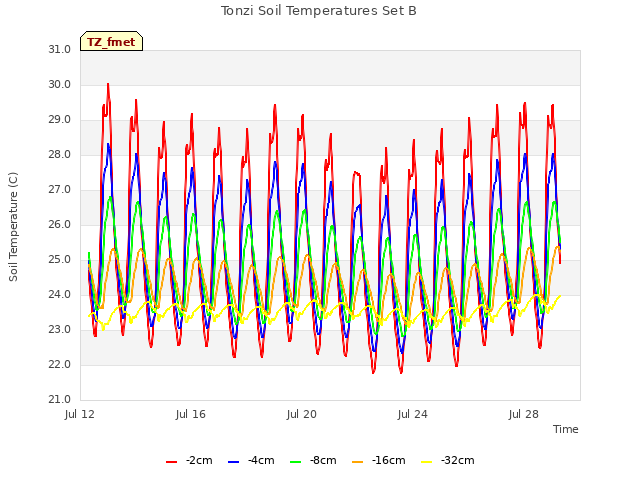Click the highest red peak above 30.0
This screenshot has height=480, width=640.
coord(108,84)
